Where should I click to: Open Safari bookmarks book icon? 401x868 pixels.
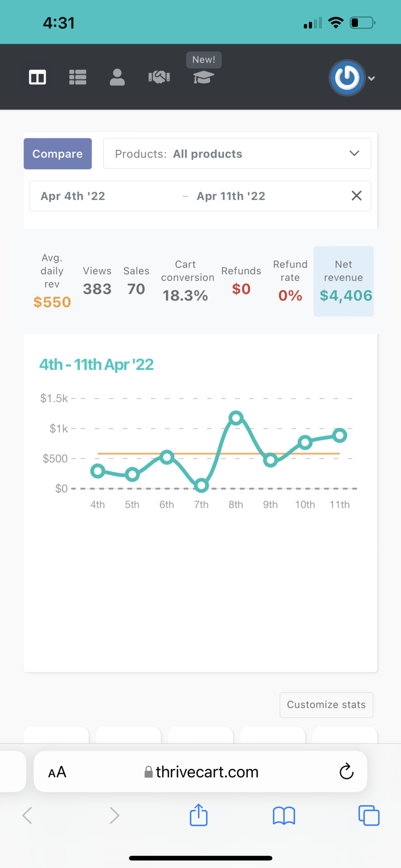(x=284, y=815)
